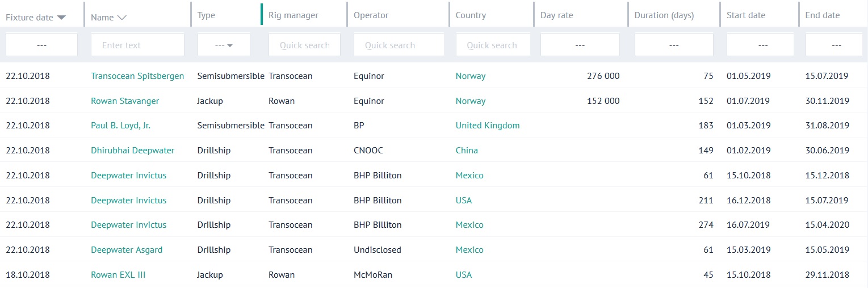This screenshot has height=288, width=868.
Task: Sort by the Rig manager column header
Action: [x=293, y=15]
